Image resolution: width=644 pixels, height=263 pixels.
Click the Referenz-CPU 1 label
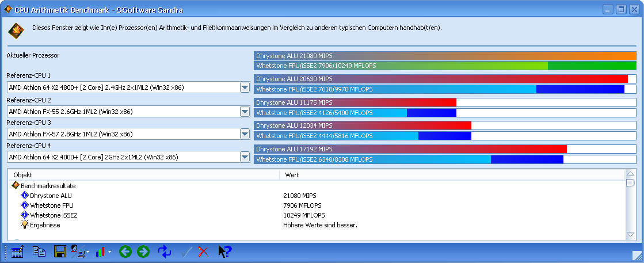pos(29,75)
